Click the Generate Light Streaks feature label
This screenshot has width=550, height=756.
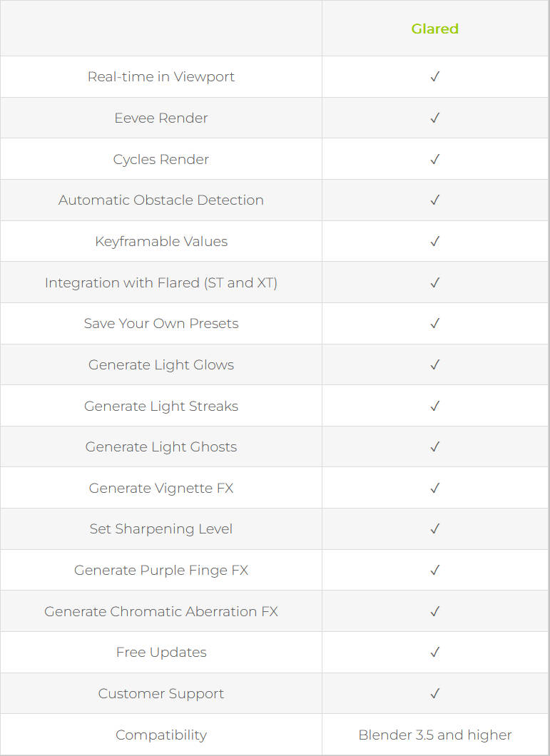pos(161,406)
